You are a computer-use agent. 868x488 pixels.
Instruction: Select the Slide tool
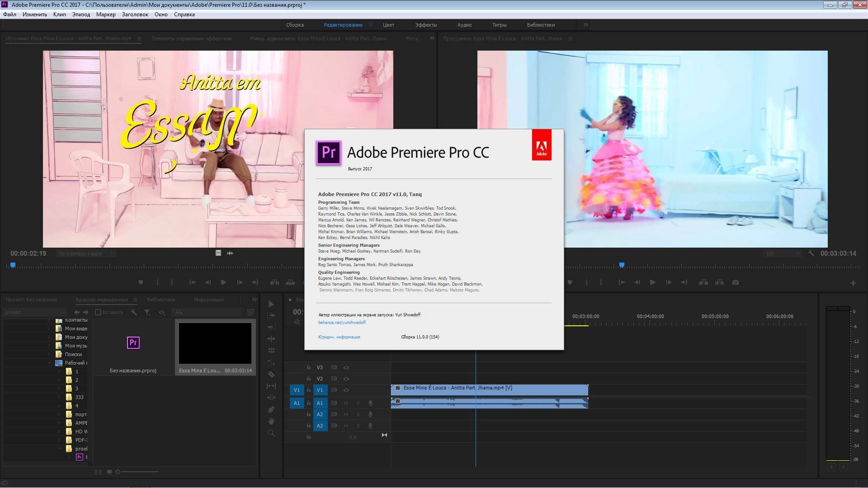271,398
